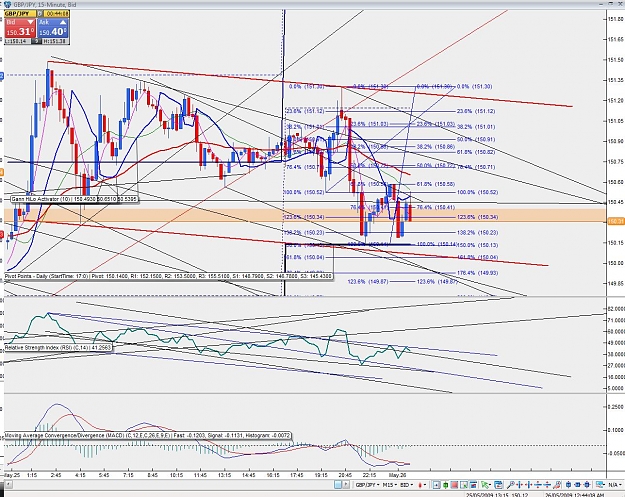Click the chart window icon in title bar
The image size is (625, 497).
7,4
